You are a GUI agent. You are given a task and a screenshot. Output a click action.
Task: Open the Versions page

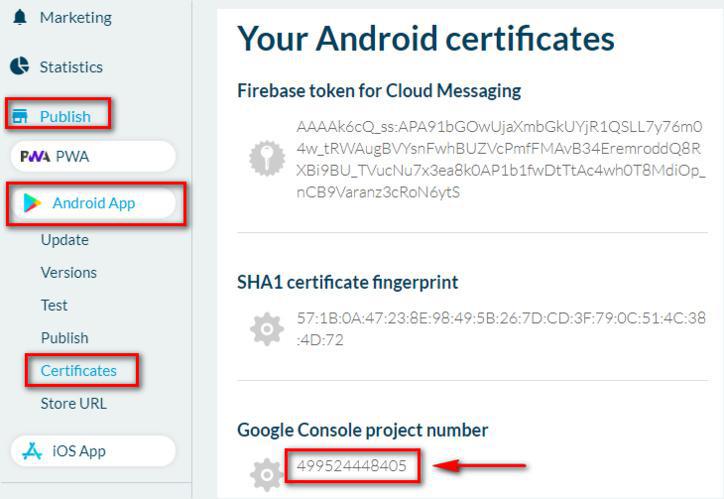pos(68,273)
